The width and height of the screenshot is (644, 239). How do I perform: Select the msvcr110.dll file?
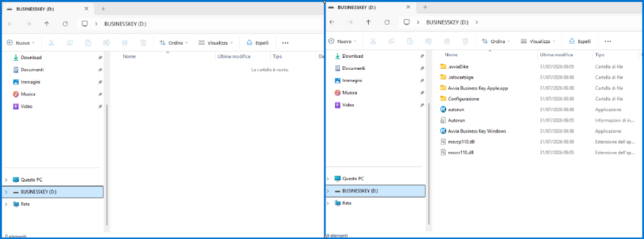click(460, 153)
